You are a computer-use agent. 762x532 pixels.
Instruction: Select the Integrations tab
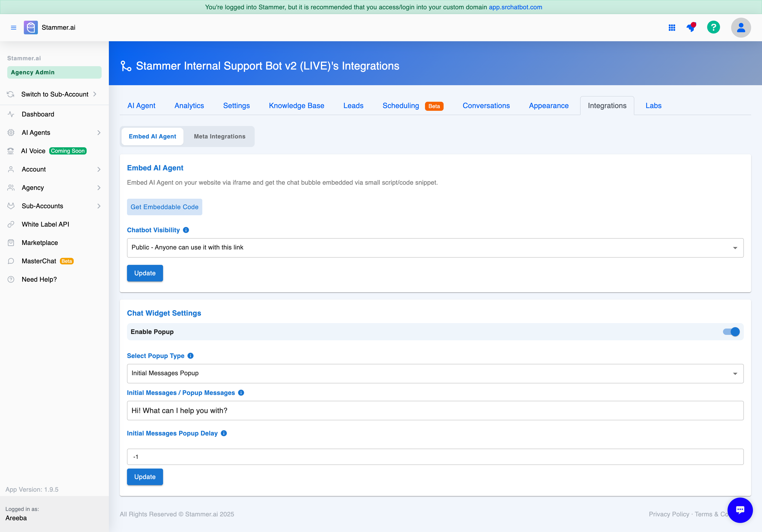(x=607, y=106)
